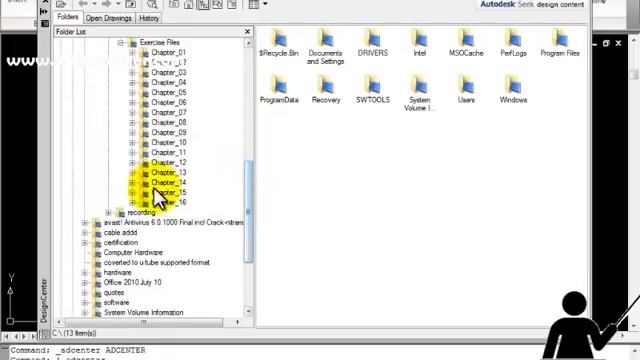Collapse the Exercise Files folder
The width and height of the screenshot is (640, 360).
click(x=120, y=42)
